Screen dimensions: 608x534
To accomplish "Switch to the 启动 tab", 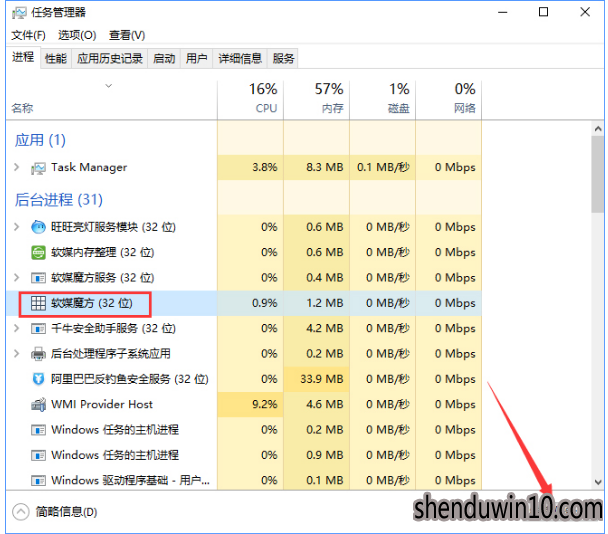I will [x=164, y=59].
